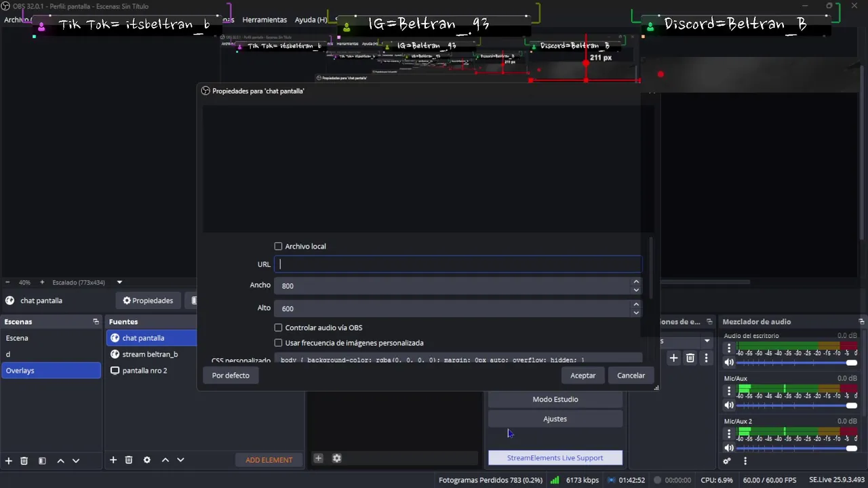Open Propiedades button in source toolbar
The height and width of the screenshot is (488, 868).
coord(148,300)
